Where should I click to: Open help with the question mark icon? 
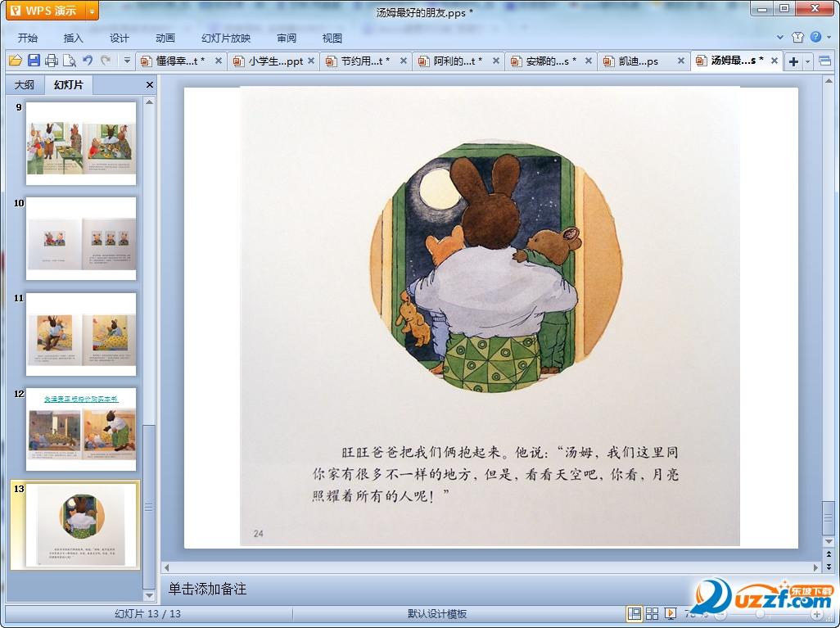pyautogui.click(x=815, y=37)
